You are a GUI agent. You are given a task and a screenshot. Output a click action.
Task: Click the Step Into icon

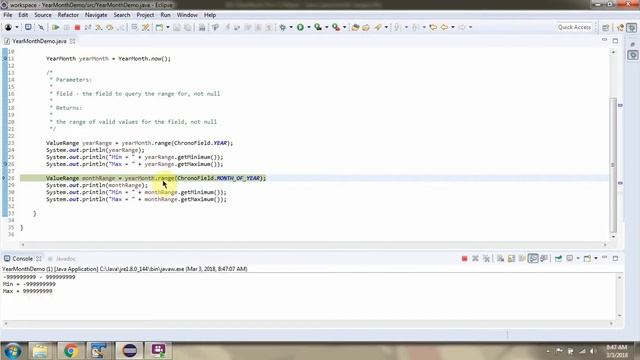(98, 27)
